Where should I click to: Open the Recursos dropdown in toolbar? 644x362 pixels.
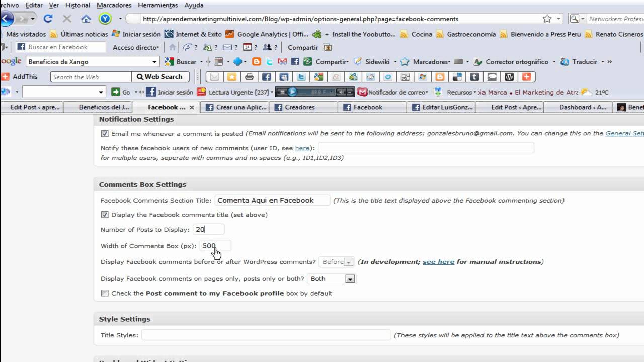[x=460, y=92]
